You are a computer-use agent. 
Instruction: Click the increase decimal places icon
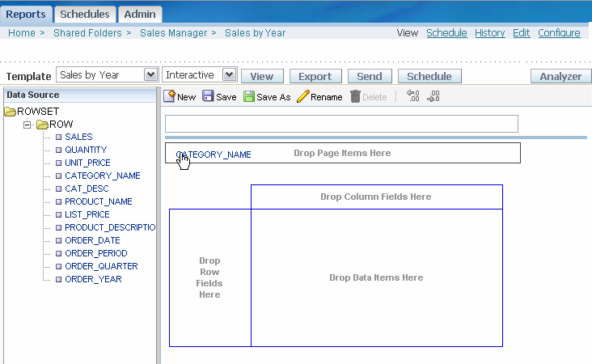(433, 96)
